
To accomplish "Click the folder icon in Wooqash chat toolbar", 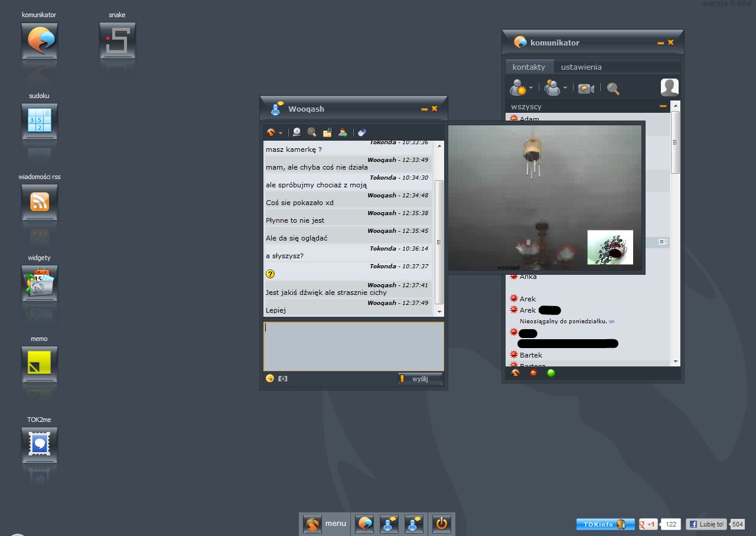I will [327, 132].
